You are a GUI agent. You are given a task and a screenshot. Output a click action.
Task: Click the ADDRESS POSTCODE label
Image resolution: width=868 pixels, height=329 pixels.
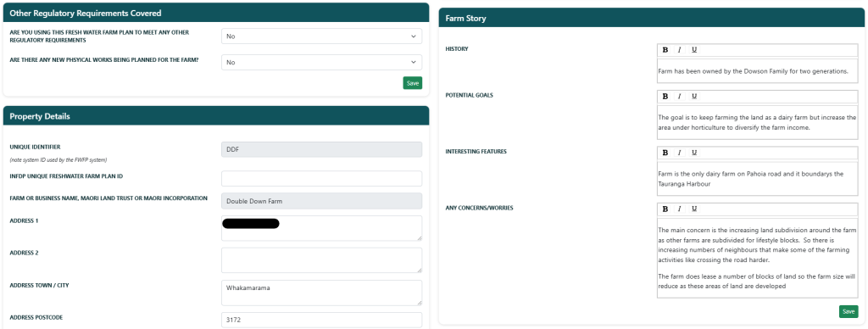pos(36,318)
